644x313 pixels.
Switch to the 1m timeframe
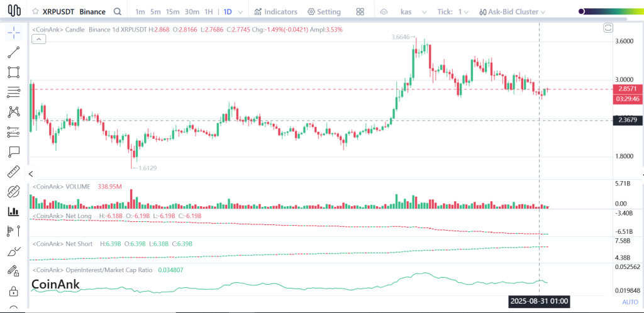(x=140, y=11)
